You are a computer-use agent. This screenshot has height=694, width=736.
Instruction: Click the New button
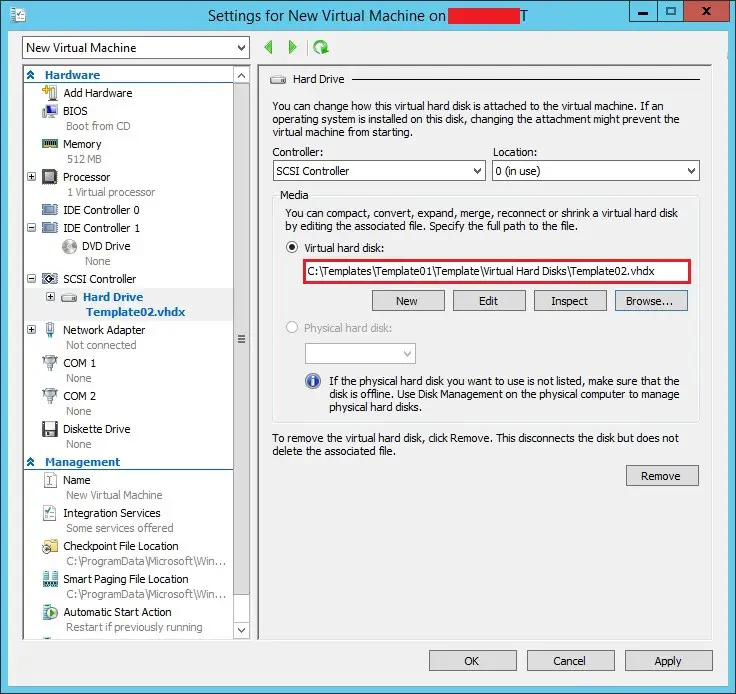click(408, 301)
